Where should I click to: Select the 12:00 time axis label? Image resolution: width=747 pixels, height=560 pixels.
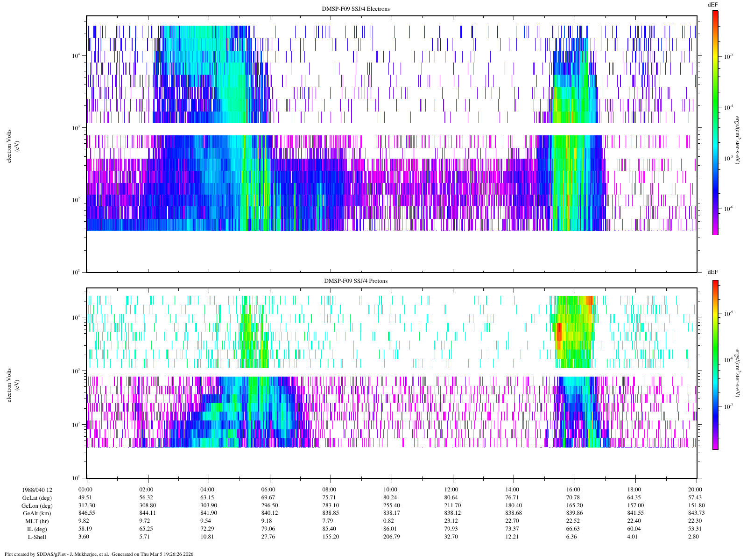point(452,490)
